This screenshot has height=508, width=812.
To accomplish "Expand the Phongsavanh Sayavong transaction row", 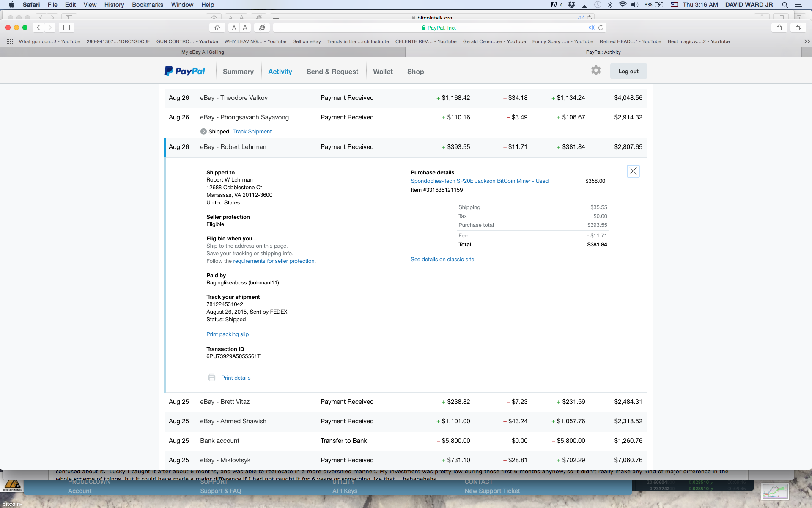I will click(406, 117).
